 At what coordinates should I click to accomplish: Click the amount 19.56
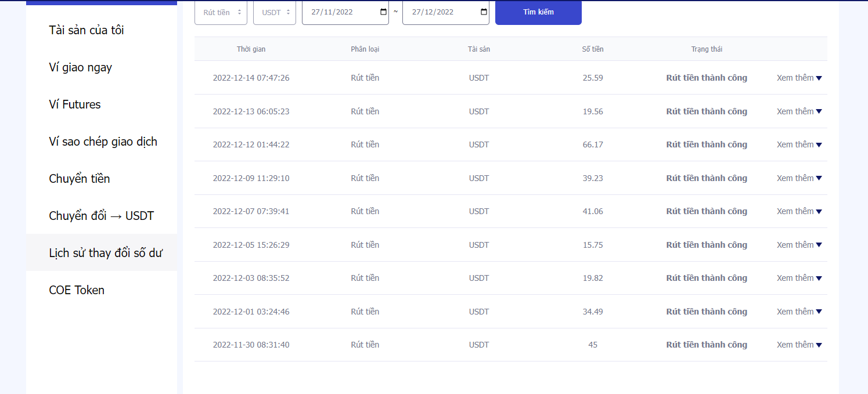tap(593, 111)
